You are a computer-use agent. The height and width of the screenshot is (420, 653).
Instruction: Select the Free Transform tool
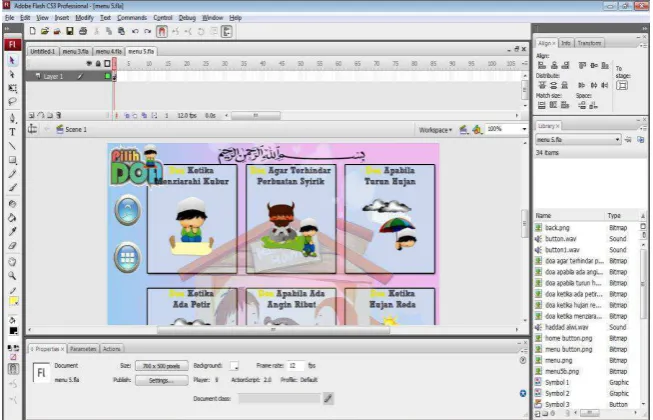click(x=12, y=88)
